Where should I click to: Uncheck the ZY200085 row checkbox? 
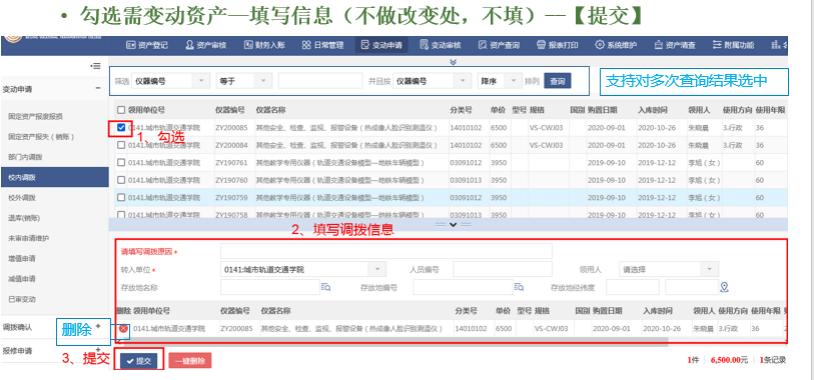[121, 128]
